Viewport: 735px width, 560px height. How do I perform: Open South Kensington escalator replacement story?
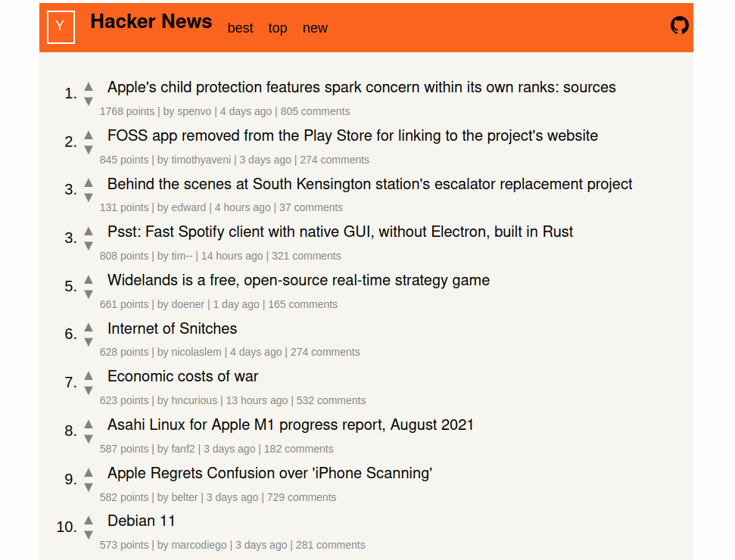(370, 184)
